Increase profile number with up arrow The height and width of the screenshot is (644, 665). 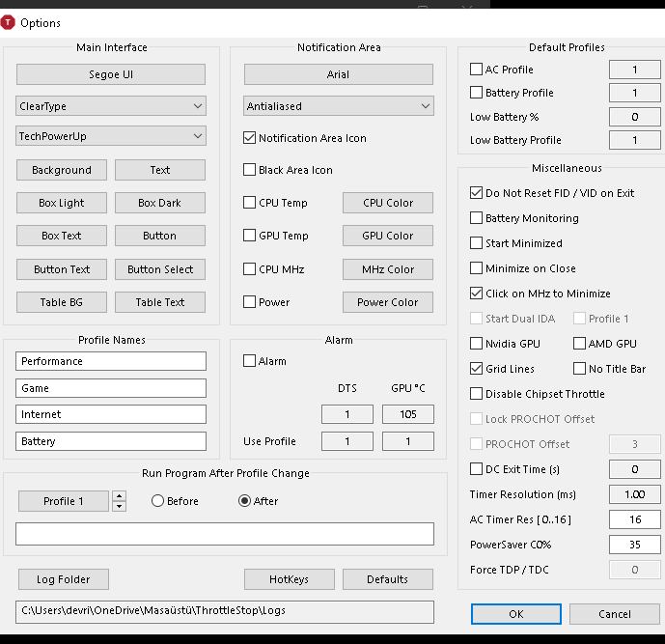(x=119, y=496)
